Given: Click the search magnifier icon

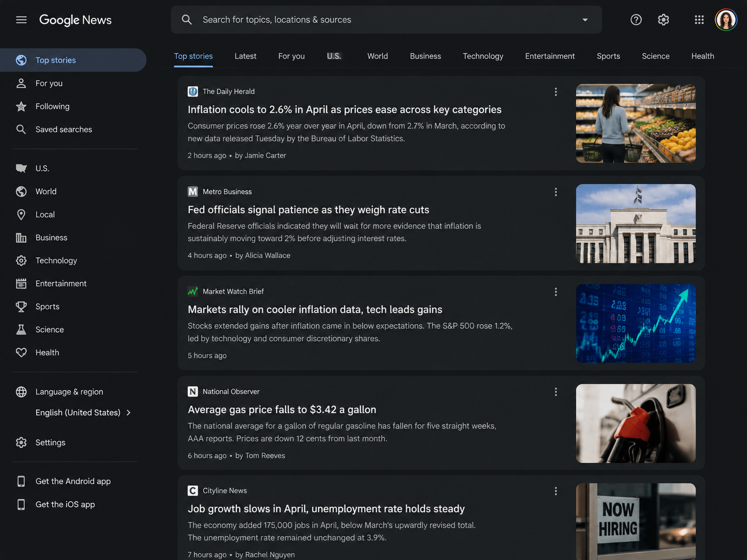Looking at the screenshot, I should pyautogui.click(x=187, y=20).
